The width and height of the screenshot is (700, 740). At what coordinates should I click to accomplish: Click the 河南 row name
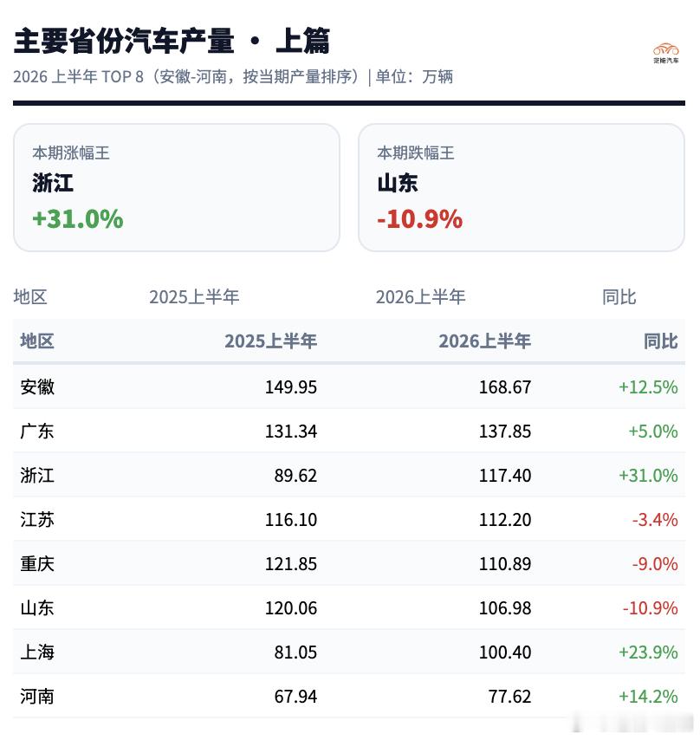coord(37,696)
